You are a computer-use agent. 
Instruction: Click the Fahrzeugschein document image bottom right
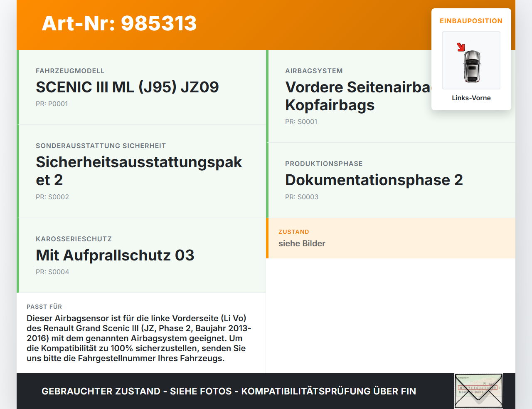point(478,391)
